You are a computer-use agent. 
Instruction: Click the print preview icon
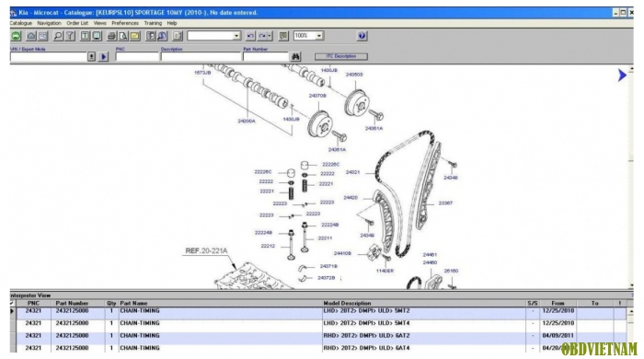click(123, 36)
